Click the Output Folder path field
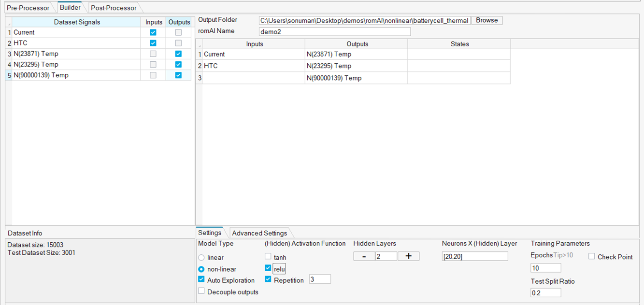The height and width of the screenshot is (305, 644). [365, 20]
